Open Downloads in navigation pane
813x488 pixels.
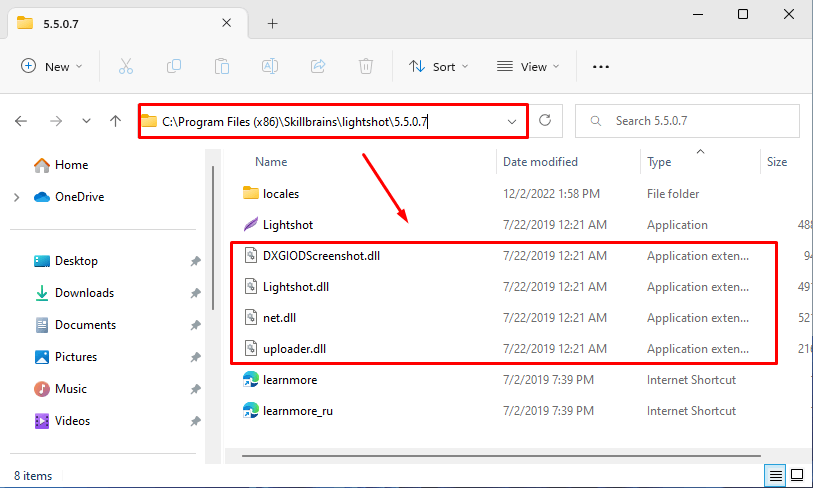[74, 293]
